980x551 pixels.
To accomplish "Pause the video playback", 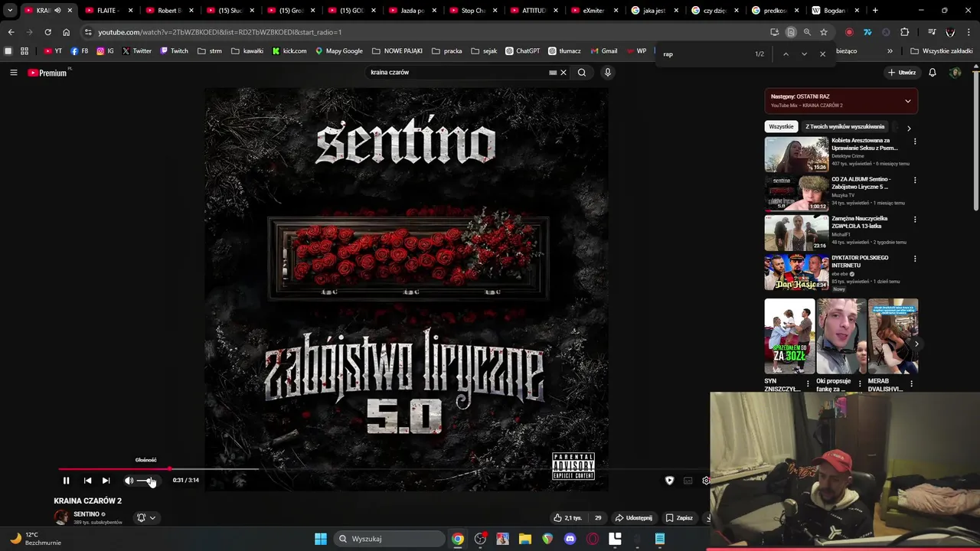I will (x=66, y=481).
